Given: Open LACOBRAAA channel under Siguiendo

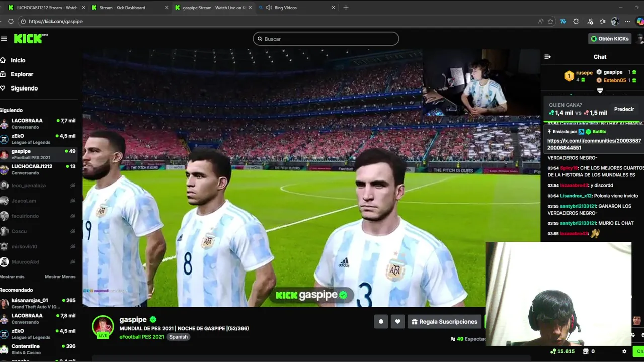Looking at the screenshot, I should pyautogui.click(x=39, y=124).
